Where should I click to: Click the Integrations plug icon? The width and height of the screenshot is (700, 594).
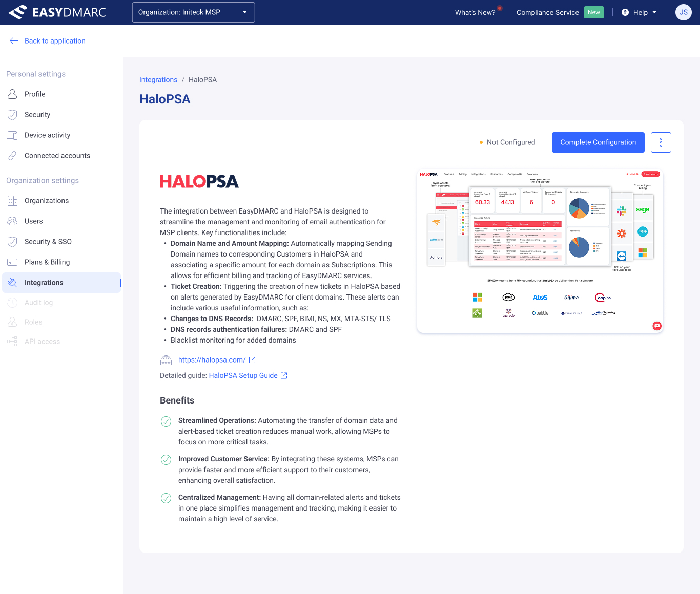pyautogui.click(x=12, y=283)
